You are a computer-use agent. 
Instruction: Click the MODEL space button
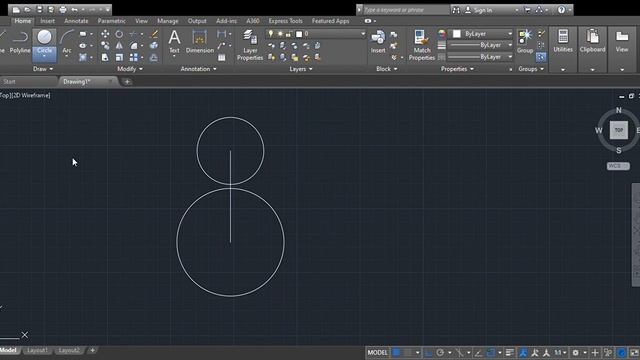click(377, 352)
